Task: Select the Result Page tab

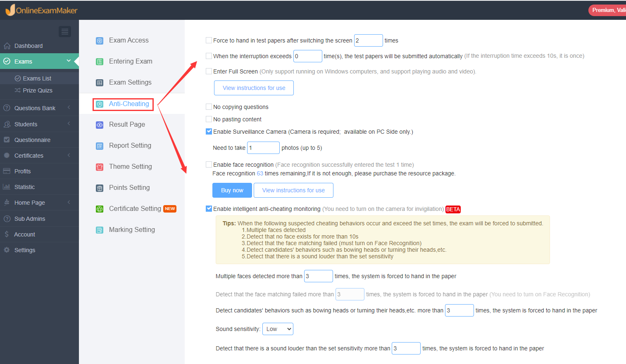Action: [127, 125]
